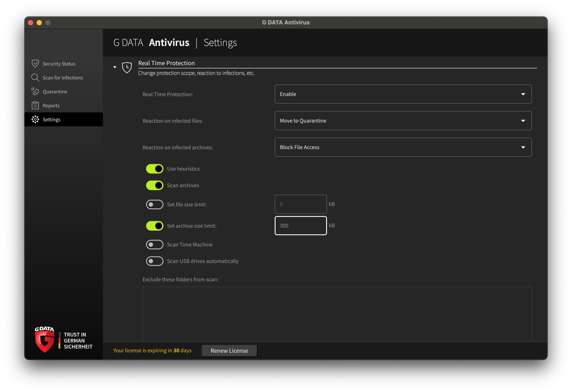The image size is (572, 392).
Task: Click the Reports clipboard icon
Action: pyautogui.click(x=35, y=105)
